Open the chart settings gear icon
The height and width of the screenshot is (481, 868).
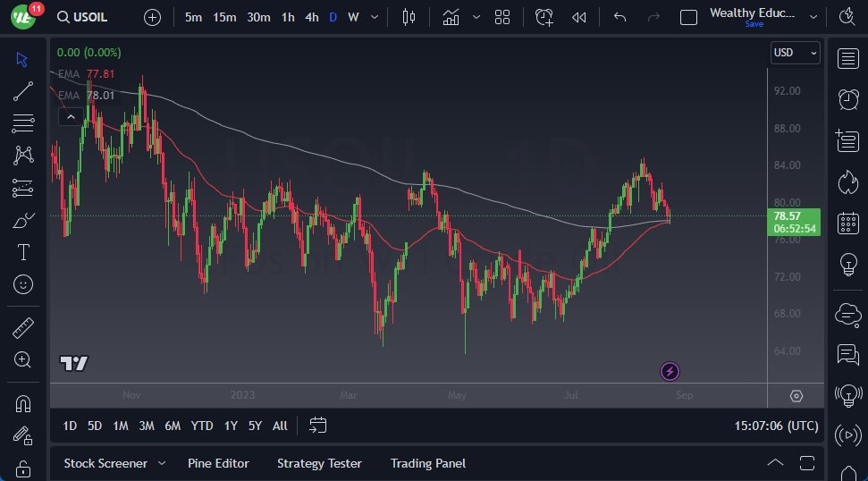796,396
